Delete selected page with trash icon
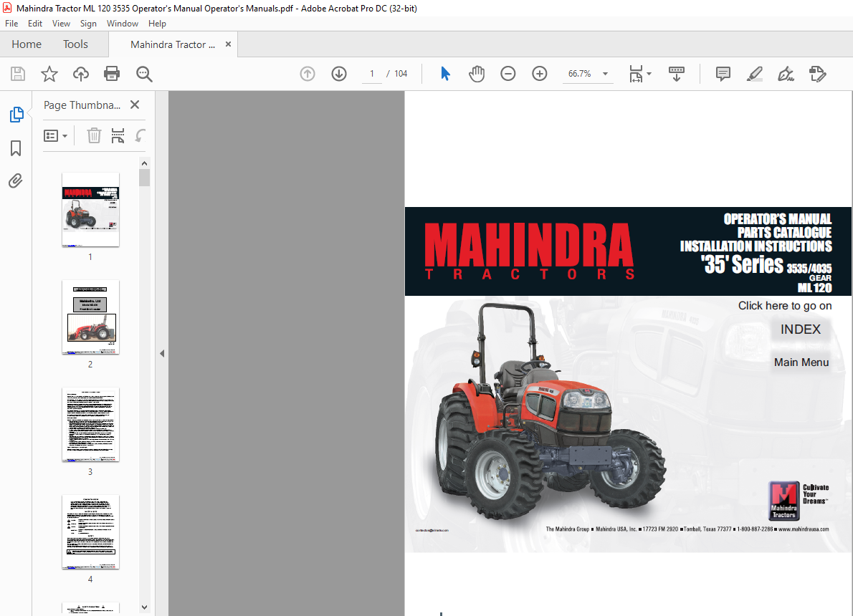 [94, 135]
